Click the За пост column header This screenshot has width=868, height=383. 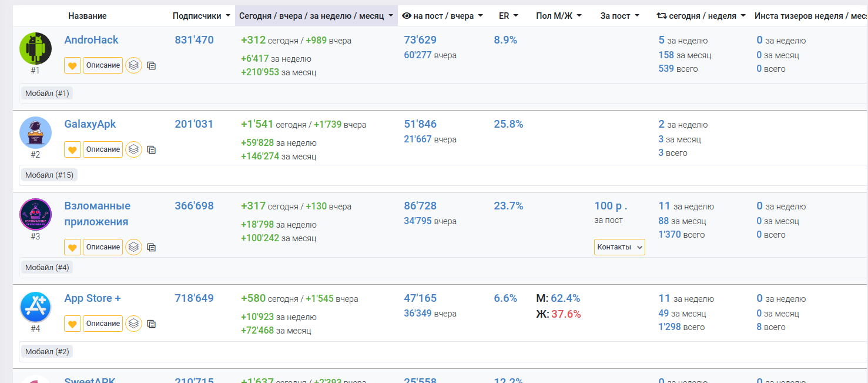(619, 16)
